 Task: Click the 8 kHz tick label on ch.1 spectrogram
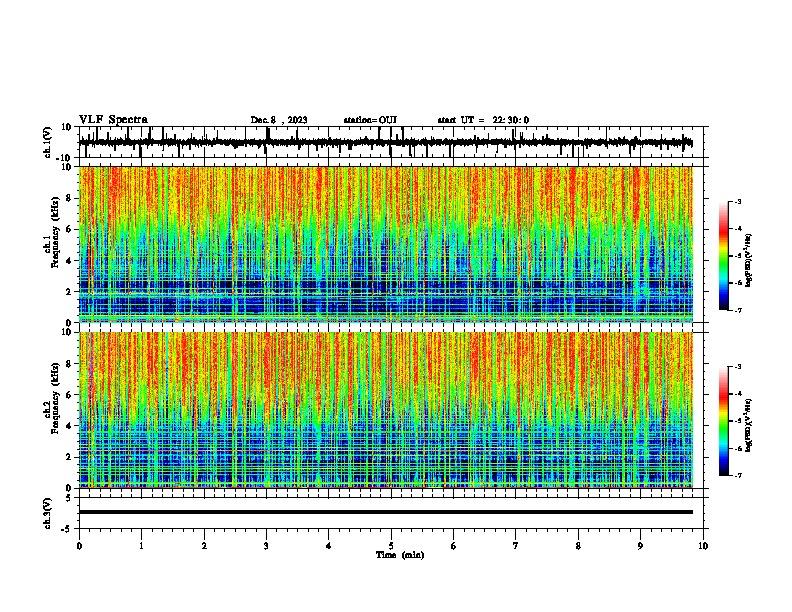[x=69, y=198]
